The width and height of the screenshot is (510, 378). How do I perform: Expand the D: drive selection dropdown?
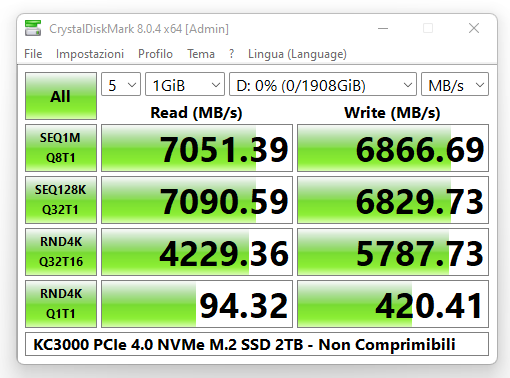click(323, 84)
